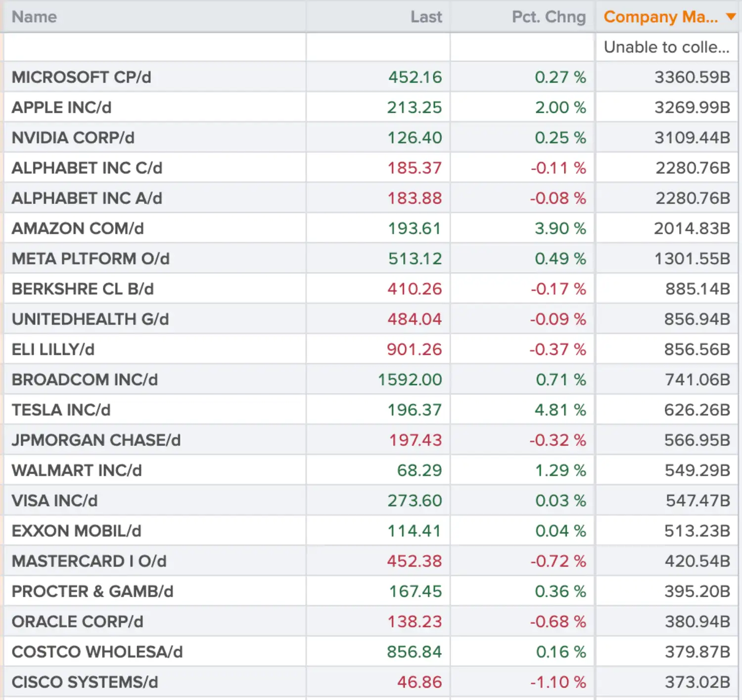The width and height of the screenshot is (742, 700).
Task: Click Meta's market cap 1301.55B
Action: (x=693, y=259)
